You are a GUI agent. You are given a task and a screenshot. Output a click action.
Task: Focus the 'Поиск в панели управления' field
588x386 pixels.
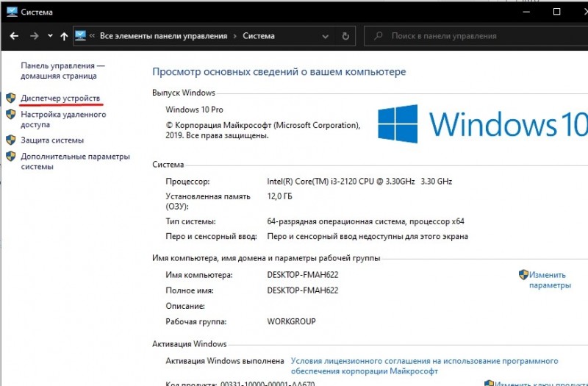click(476, 36)
